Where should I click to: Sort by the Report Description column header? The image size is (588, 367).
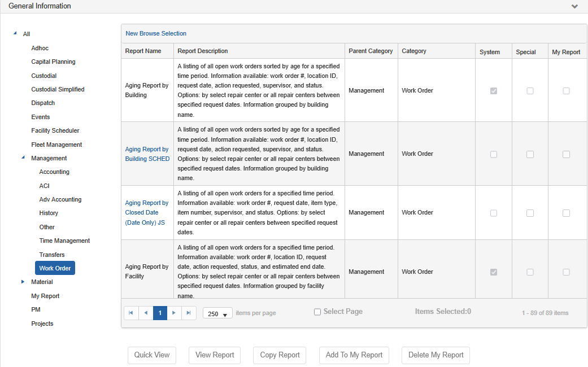click(x=203, y=51)
